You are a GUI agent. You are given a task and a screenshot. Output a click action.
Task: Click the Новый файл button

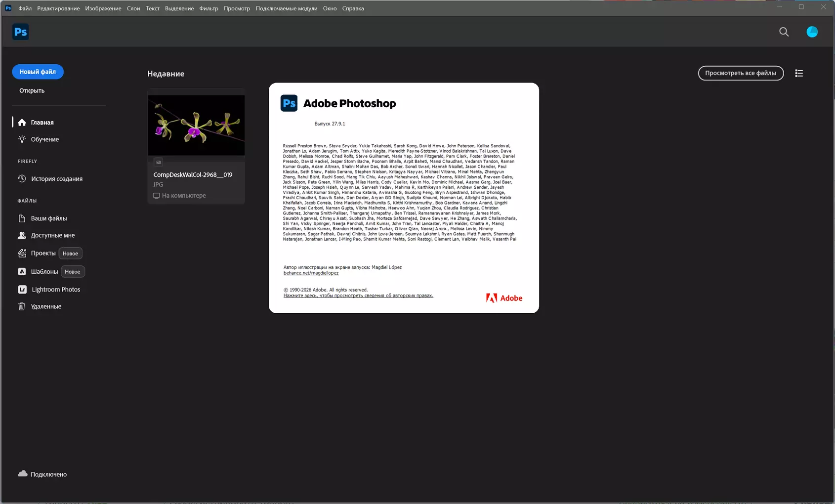38,72
